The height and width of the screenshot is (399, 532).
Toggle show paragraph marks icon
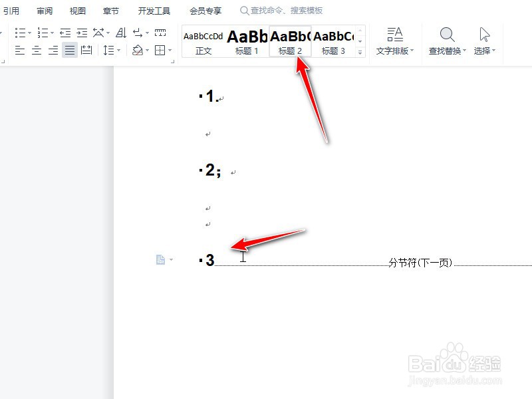click(x=138, y=33)
